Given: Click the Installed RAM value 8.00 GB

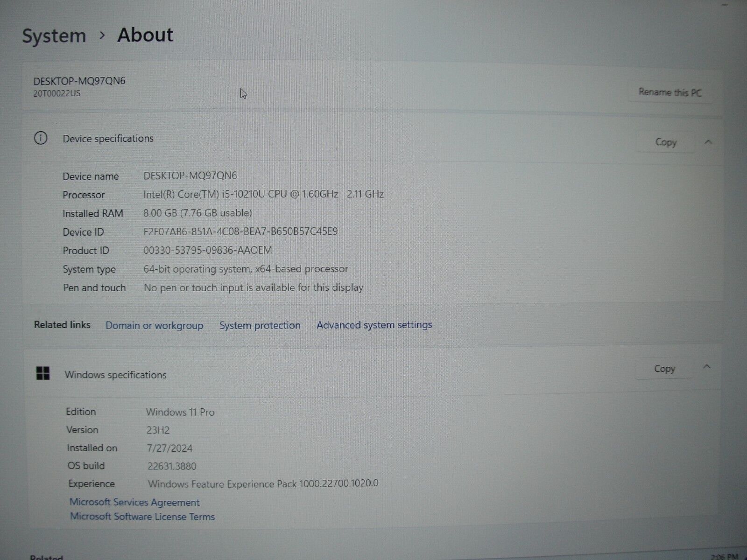Looking at the screenshot, I should coord(197,213).
